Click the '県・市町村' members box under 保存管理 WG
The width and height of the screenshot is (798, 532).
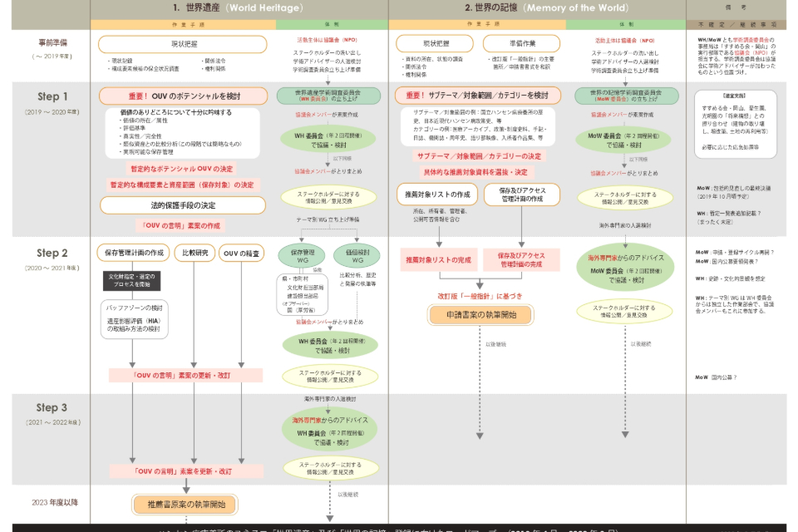(303, 295)
